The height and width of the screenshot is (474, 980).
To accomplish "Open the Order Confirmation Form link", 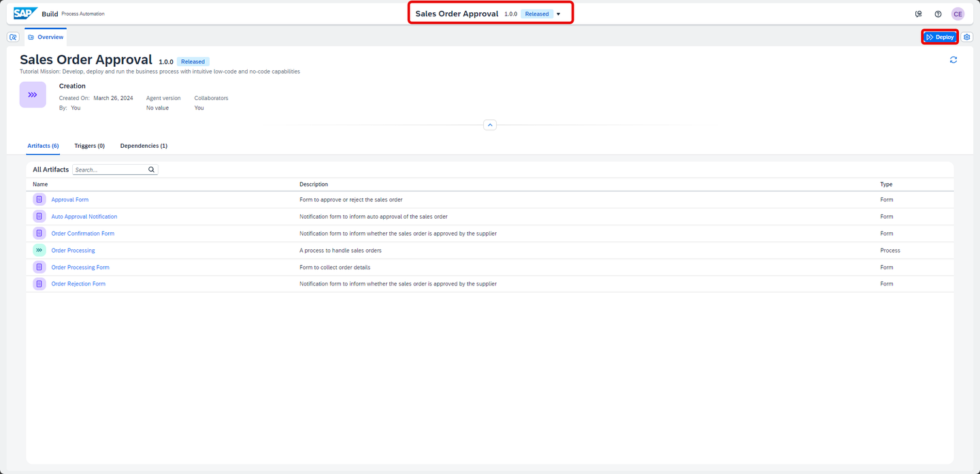I will pyautogui.click(x=83, y=234).
